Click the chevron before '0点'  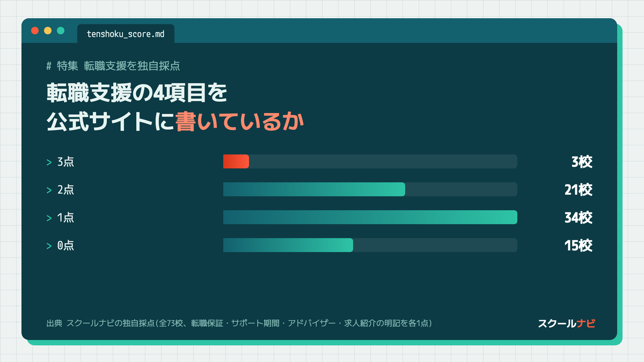[x=49, y=246]
